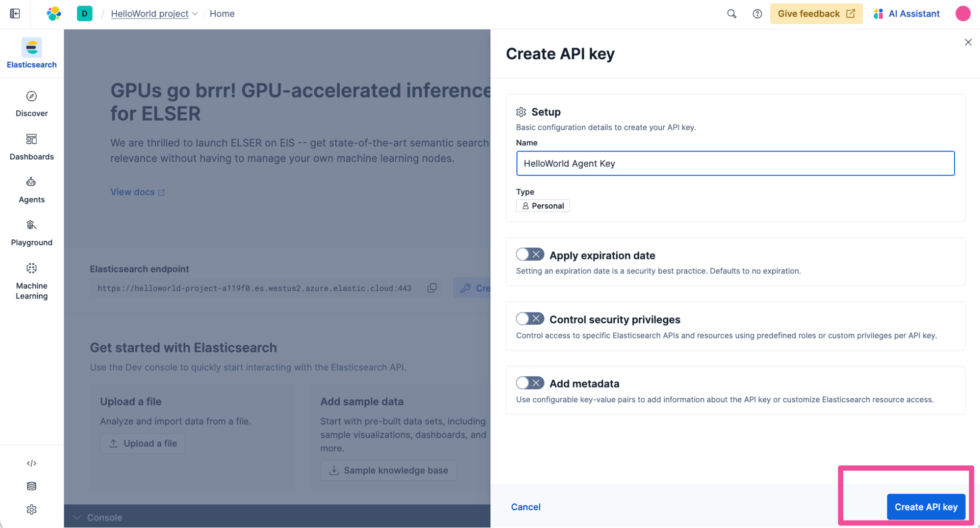980x528 pixels.
Task: Copy the Elasticsearch endpoint URL
Action: [x=432, y=288]
